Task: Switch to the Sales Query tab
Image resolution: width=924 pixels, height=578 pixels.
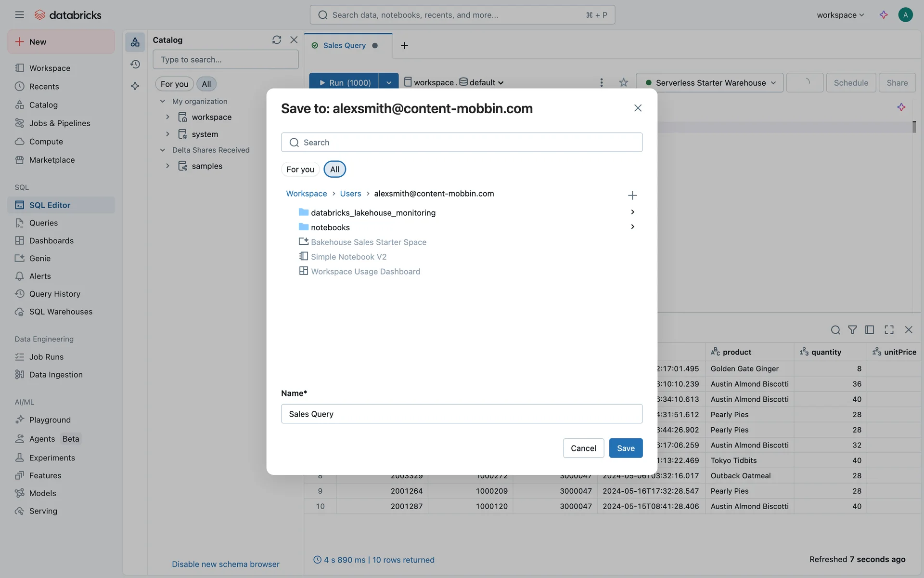Action: [344, 45]
